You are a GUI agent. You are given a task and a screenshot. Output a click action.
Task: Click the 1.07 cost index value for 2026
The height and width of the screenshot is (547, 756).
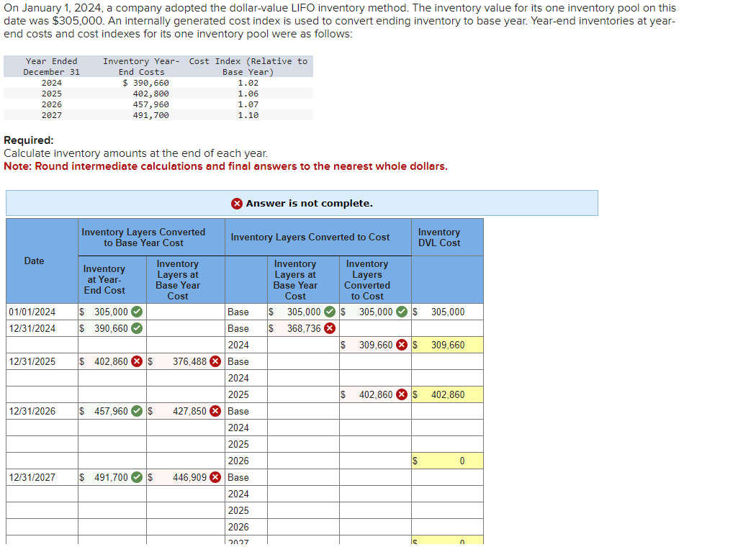(x=248, y=104)
